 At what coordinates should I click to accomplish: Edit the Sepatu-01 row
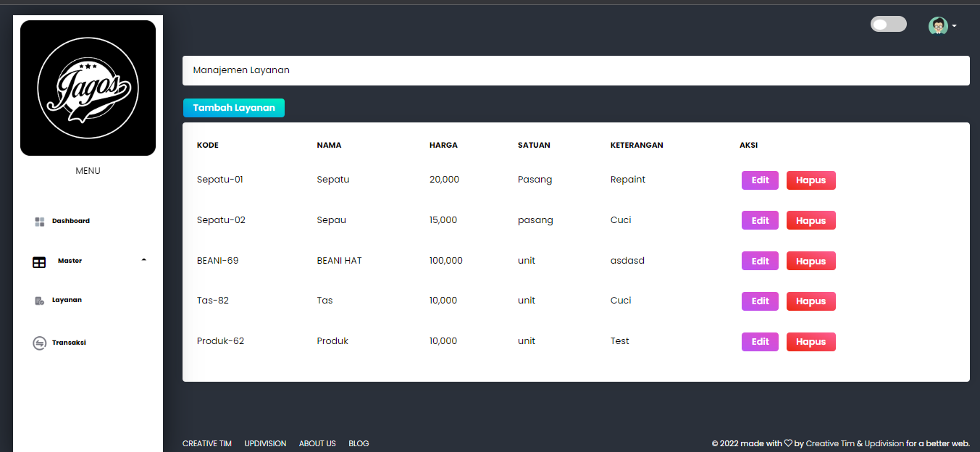click(x=760, y=180)
